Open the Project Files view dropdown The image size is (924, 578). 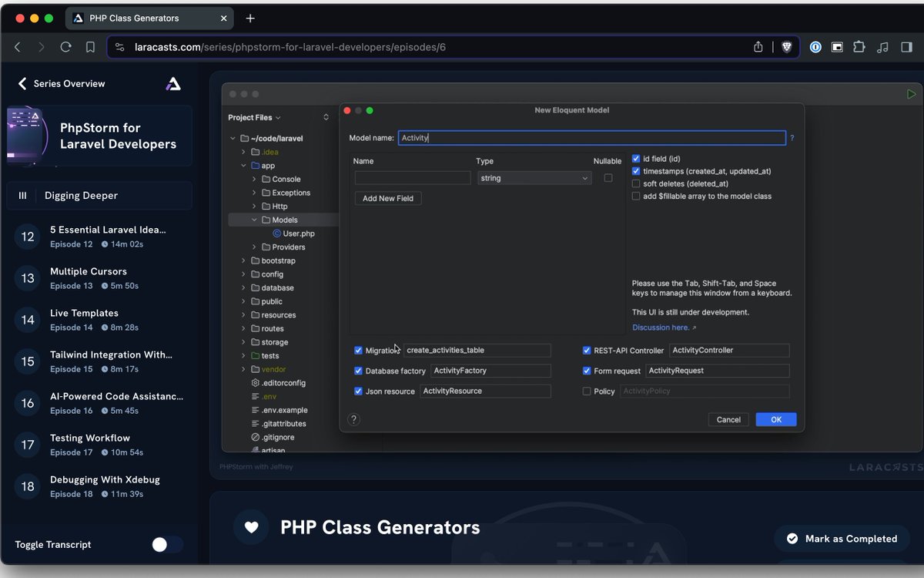(x=254, y=117)
